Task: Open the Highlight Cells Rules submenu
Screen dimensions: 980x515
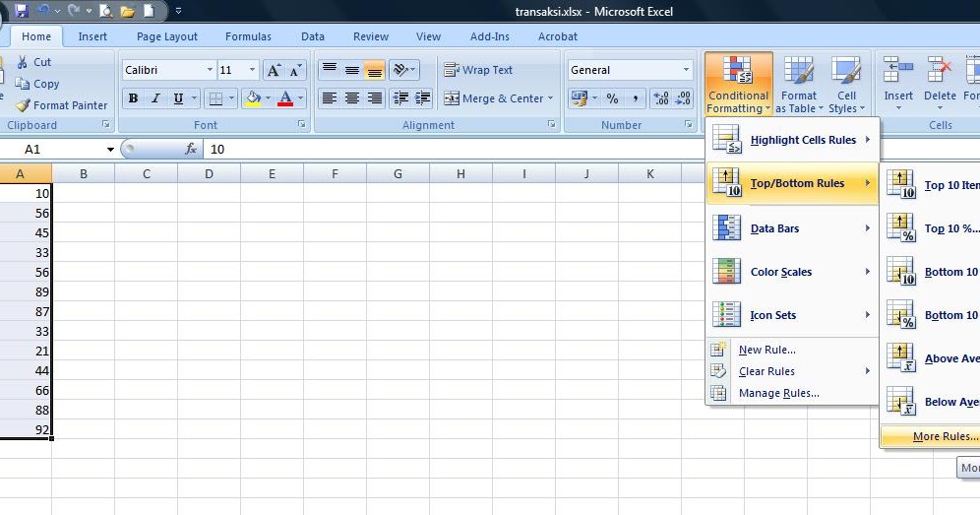Action: [x=792, y=140]
